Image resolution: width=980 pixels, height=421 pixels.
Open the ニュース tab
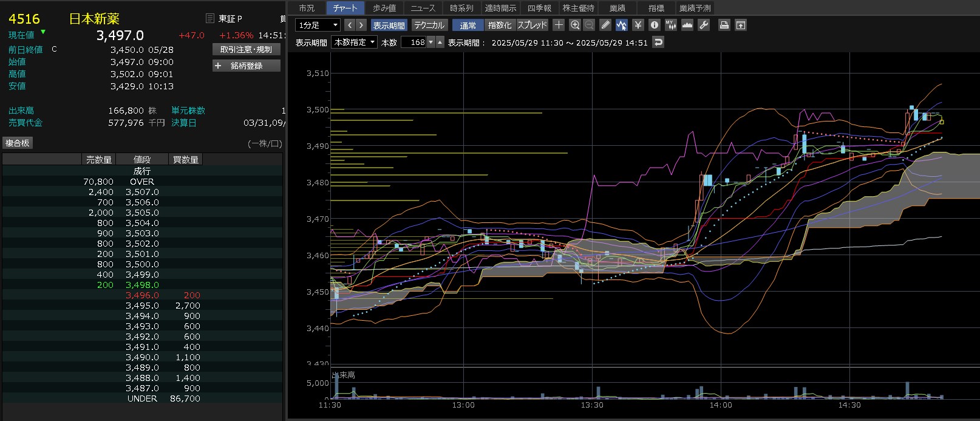click(x=423, y=8)
